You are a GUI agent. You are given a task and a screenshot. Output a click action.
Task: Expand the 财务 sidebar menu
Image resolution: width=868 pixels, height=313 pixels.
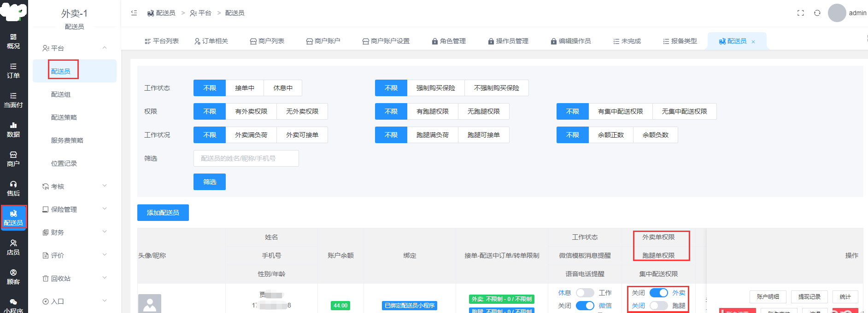pos(74,232)
